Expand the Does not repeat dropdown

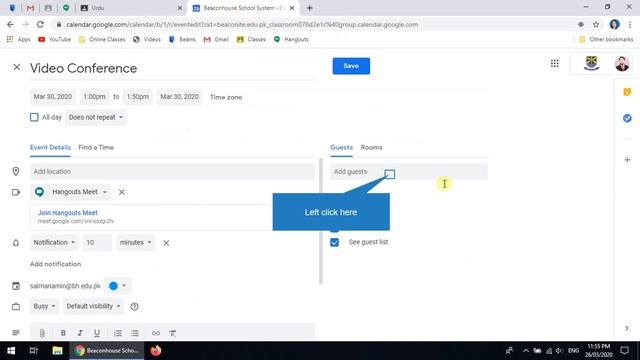point(96,117)
